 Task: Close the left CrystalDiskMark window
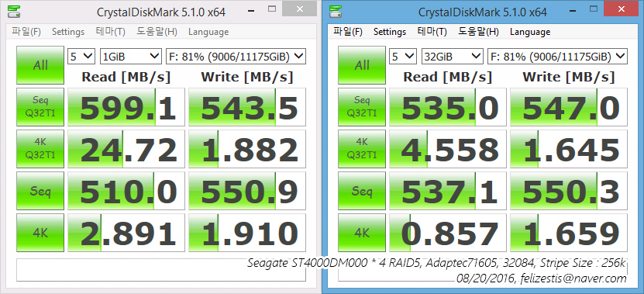299,9
